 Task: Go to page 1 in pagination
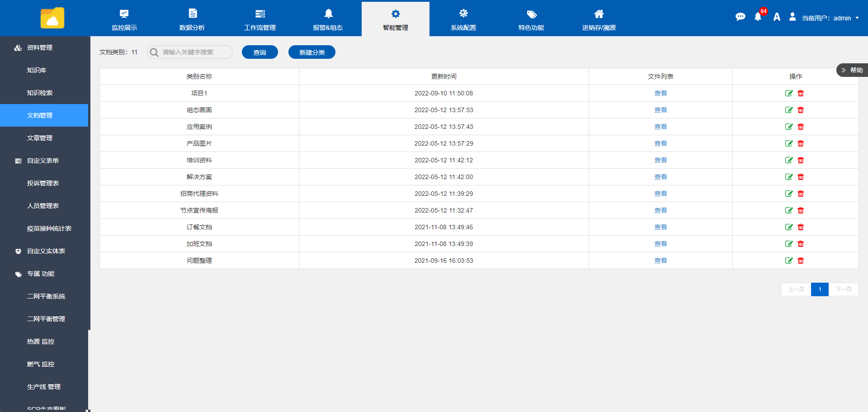point(820,289)
